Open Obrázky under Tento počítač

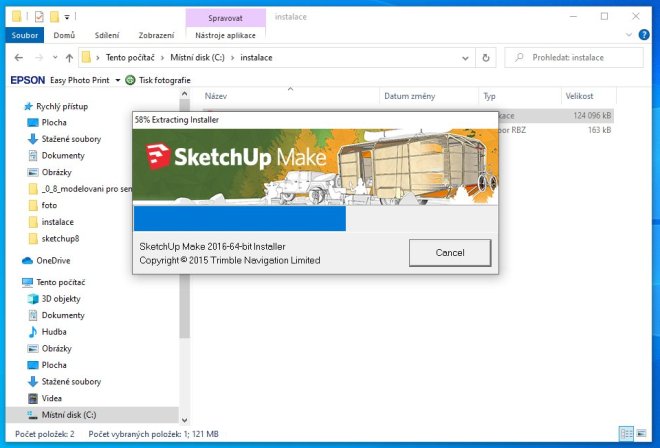click(x=56, y=349)
